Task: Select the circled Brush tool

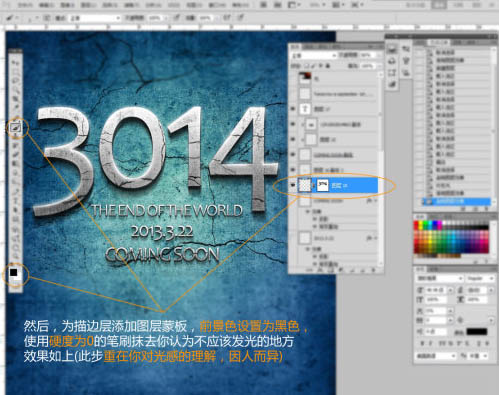Action: pos(16,127)
